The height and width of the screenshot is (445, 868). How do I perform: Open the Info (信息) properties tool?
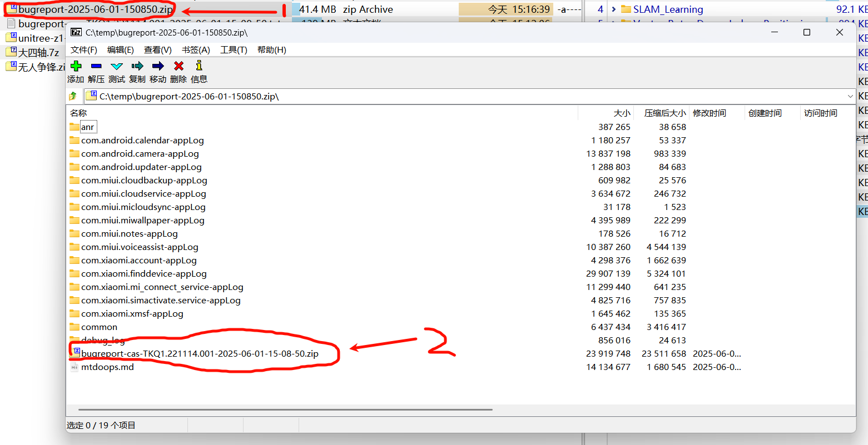(199, 66)
